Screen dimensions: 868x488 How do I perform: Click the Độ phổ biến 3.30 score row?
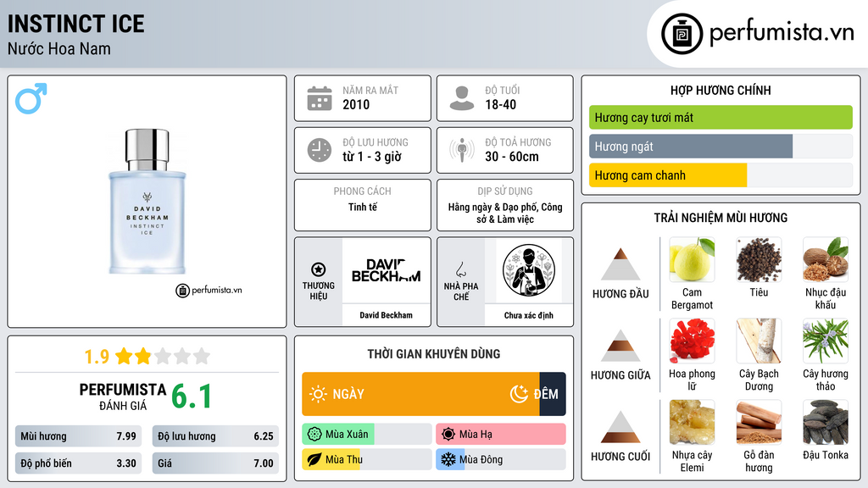pos(78,463)
